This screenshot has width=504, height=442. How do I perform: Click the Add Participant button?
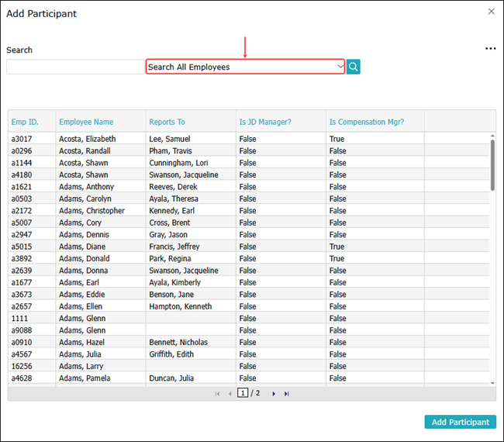pos(460,422)
